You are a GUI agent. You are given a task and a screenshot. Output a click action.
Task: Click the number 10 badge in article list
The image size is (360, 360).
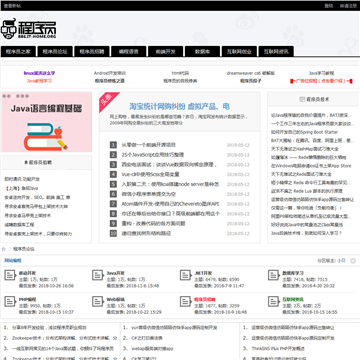coord(113,233)
